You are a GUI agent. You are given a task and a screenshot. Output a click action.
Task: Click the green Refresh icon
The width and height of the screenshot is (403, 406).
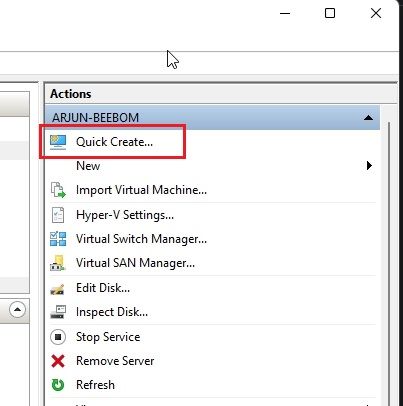tap(58, 385)
